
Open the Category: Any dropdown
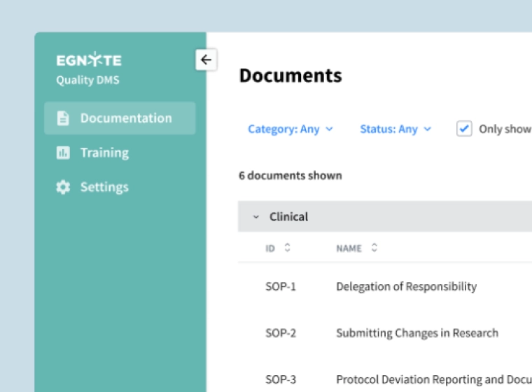click(x=290, y=129)
